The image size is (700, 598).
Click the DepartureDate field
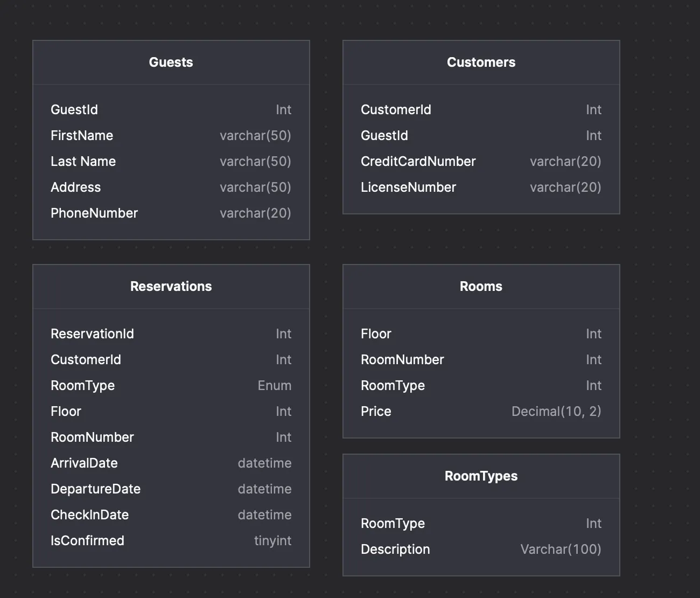pos(95,489)
